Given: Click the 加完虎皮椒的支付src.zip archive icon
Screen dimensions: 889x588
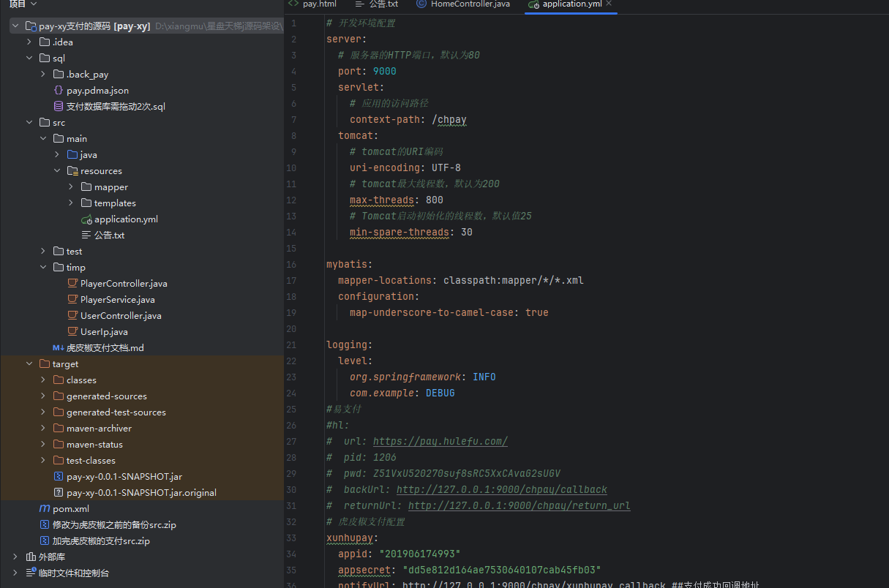Looking at the screenshot, I should pos(45,540).
